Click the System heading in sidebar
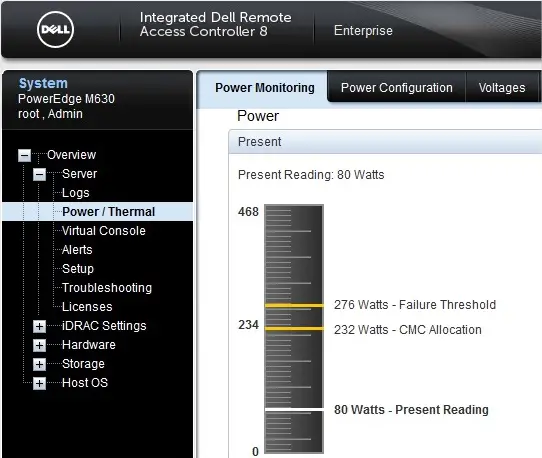The width and height of the screenshot is (542, 458). pyautogui.click(x=43, y=83)
